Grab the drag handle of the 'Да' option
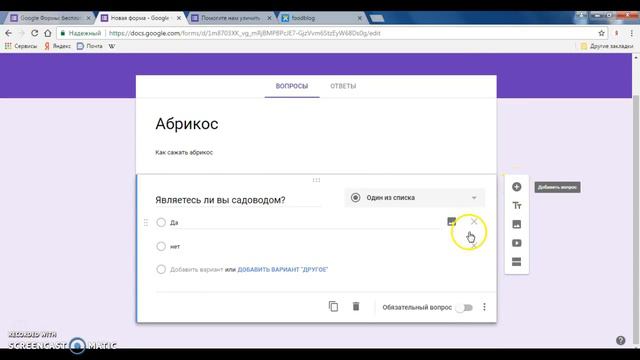 click(146, 222)
